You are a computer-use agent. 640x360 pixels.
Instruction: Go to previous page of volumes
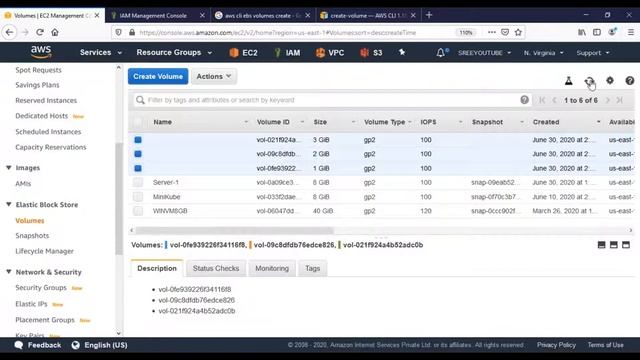pos(554,100)
